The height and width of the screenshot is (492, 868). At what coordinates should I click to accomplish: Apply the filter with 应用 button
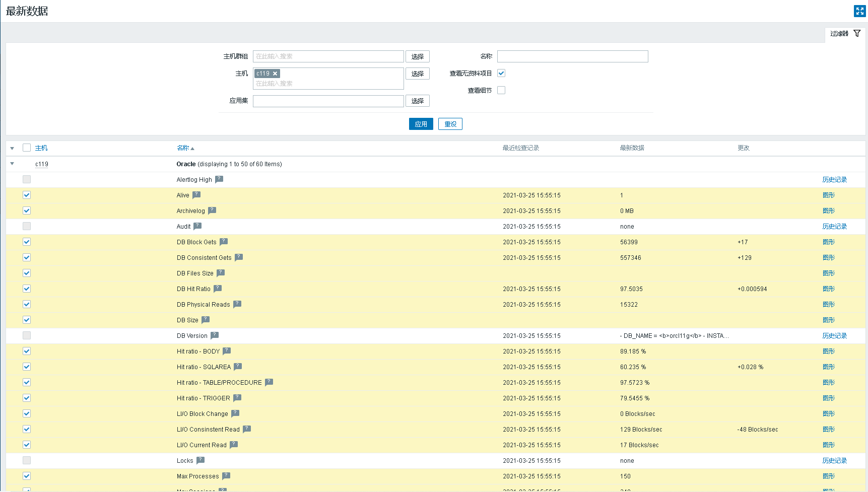coord(421,124)
